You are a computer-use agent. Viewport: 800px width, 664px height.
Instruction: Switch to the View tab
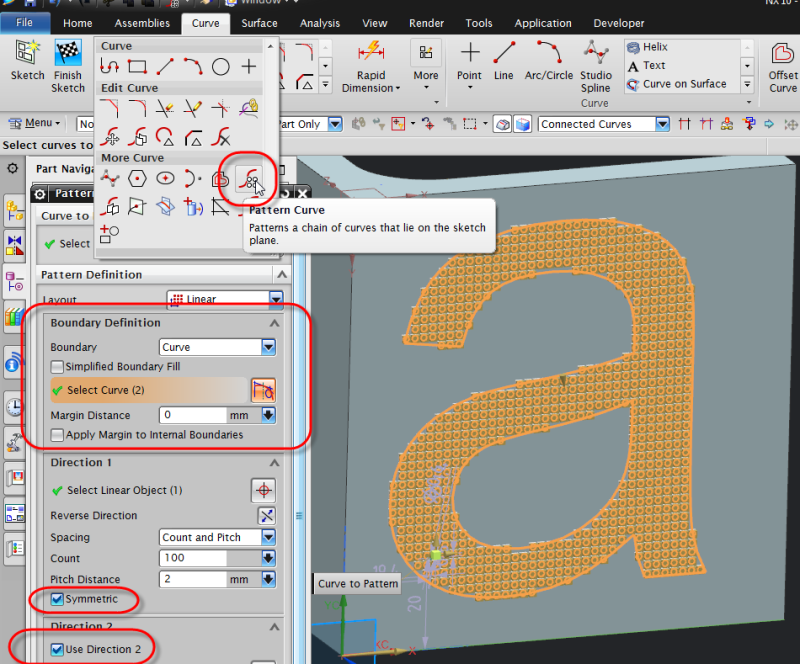coord(374,23)
